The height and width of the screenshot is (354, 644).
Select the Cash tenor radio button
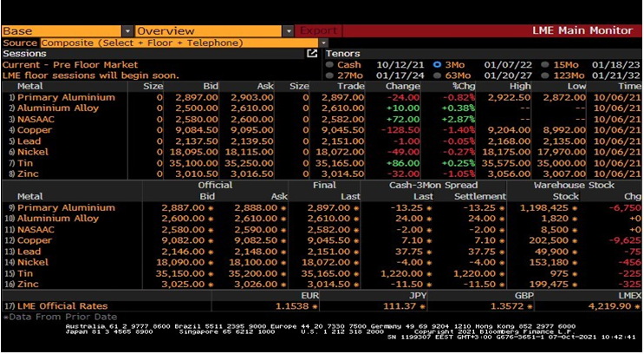(329, 64)
